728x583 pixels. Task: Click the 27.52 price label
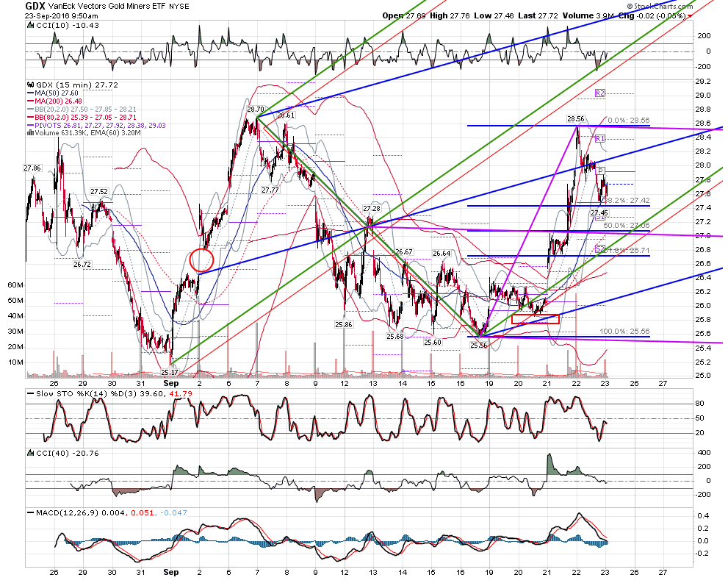99,192
